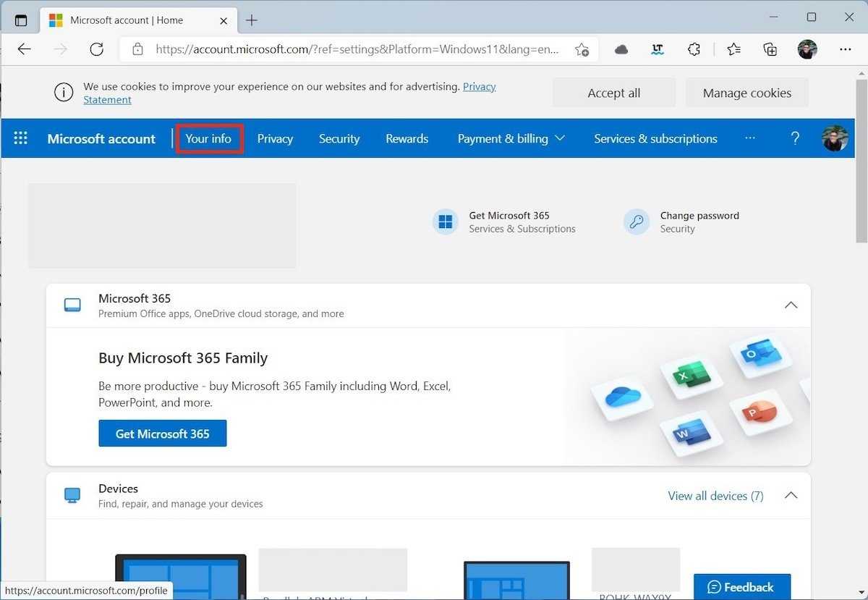Image resolution: width=868 pixels, height=600 pixels.
Task: Add page to favorites star icon
Action: (x=582, y=49)
